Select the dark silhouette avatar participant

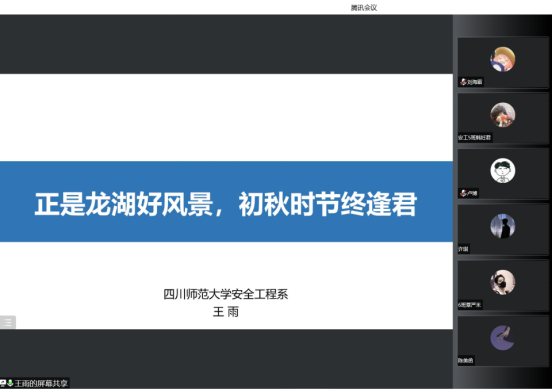coord(503,226)
